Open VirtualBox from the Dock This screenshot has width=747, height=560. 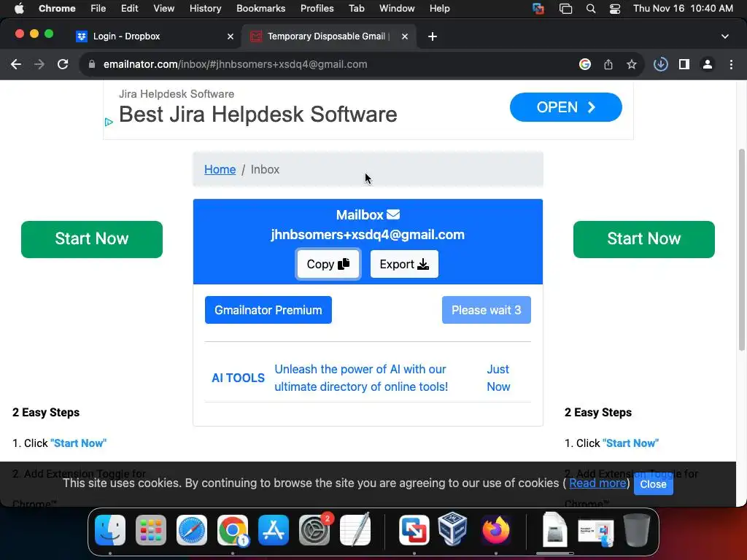tap(452, 529)
